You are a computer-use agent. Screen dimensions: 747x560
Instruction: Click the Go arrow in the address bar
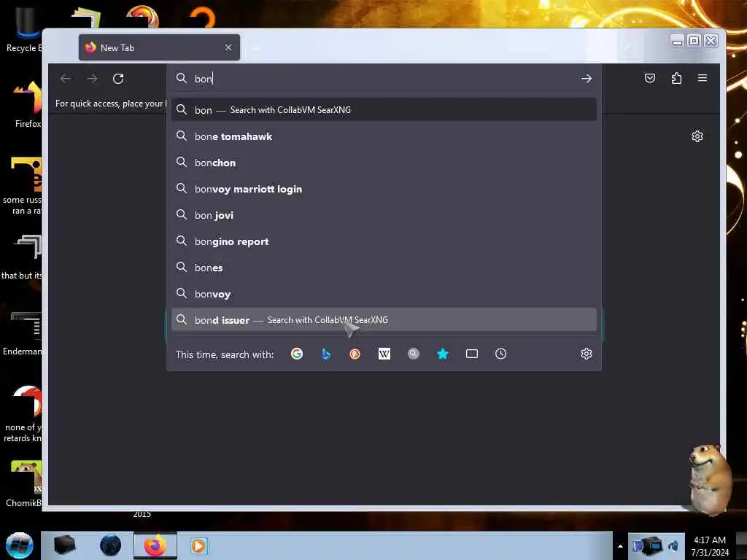[587, 79]
